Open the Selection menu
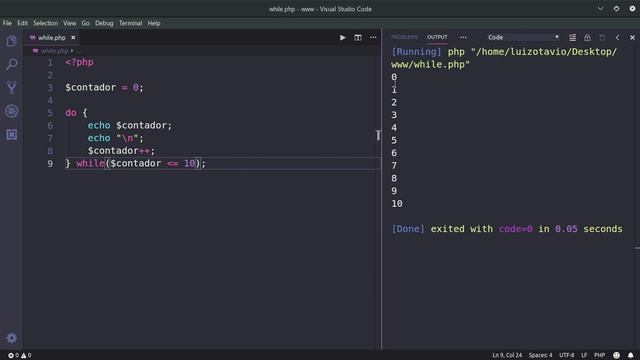640x360 pixels. click(x=46, y=23)
